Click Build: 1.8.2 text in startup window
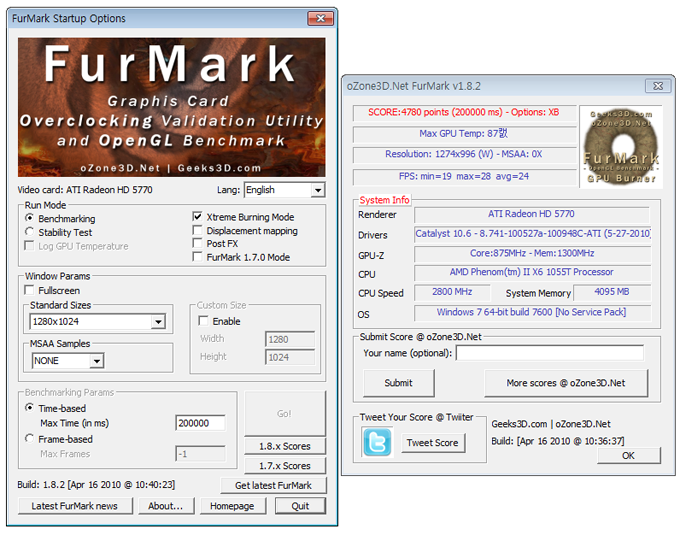The width and height of the screenshot is (680, 535). point(96,485)
